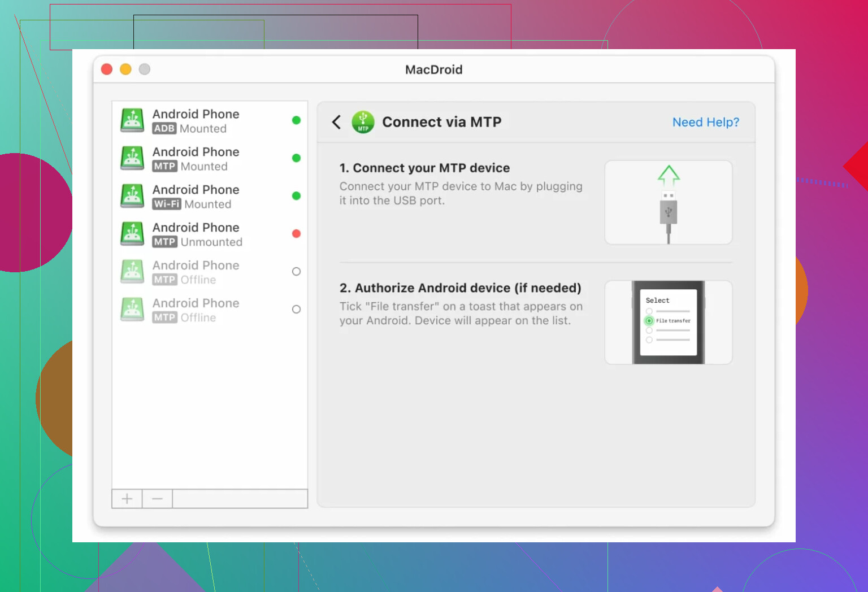The width and height of the screenshot is (868, 592).
Task: Click the green status dot of ADB device
Action: pyautogui.click(x=296, y=120)
